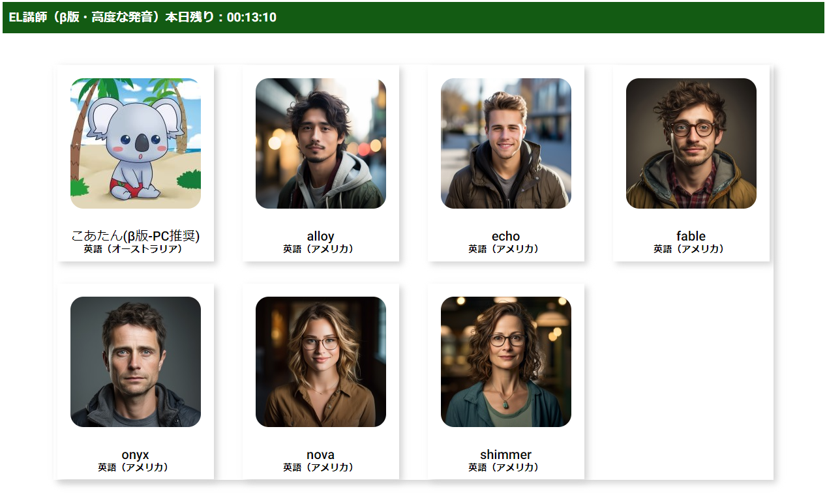Click the こあたん(β版-PC推奨) name label

[x=136, y=236]
